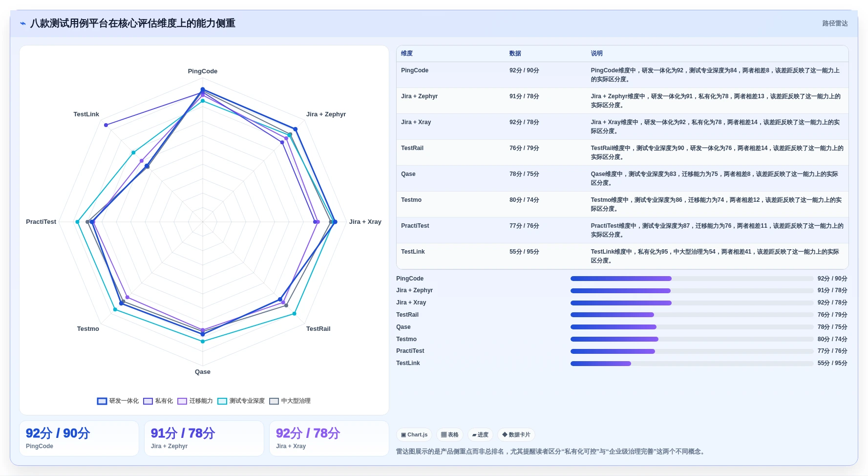Click the PractiTest radar axis label
The height and width of the screenshot is (476, 868).
(41, 222)
